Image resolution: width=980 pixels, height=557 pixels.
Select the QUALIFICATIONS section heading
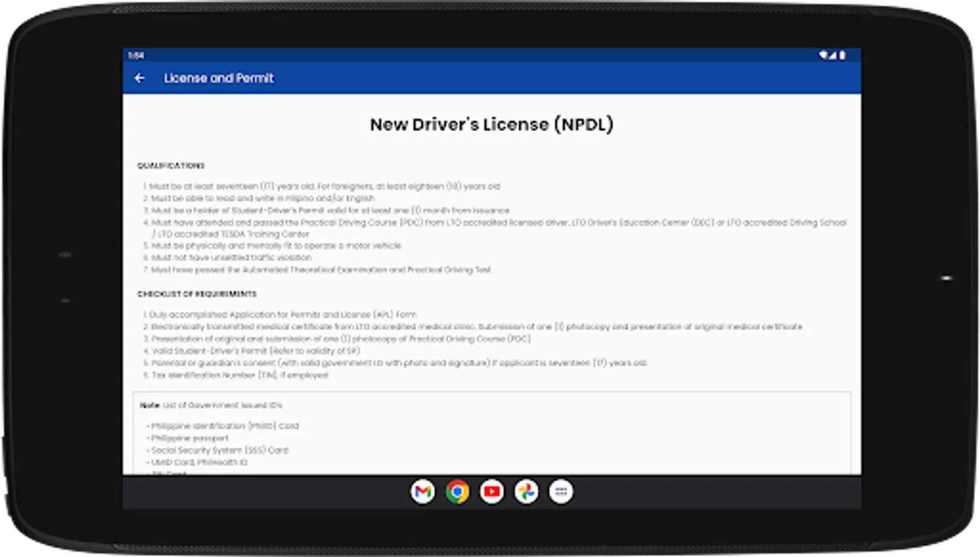(171, 166)
